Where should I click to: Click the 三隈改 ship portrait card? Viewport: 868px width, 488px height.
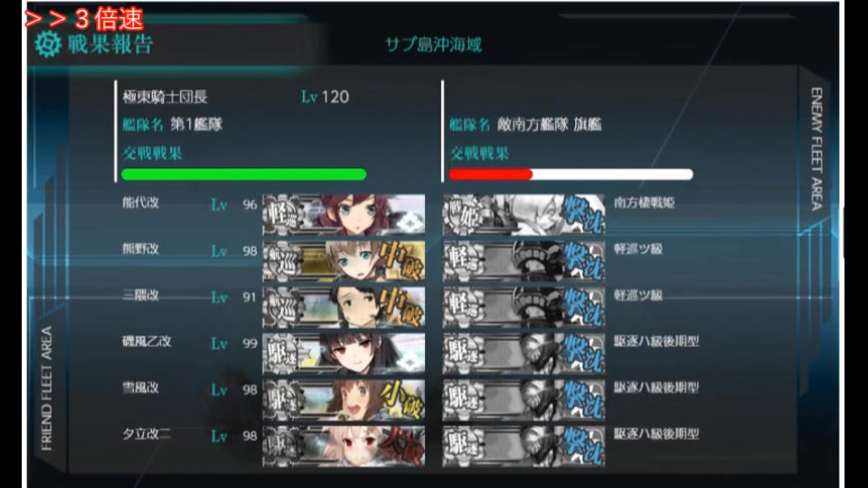pos(344,307)
